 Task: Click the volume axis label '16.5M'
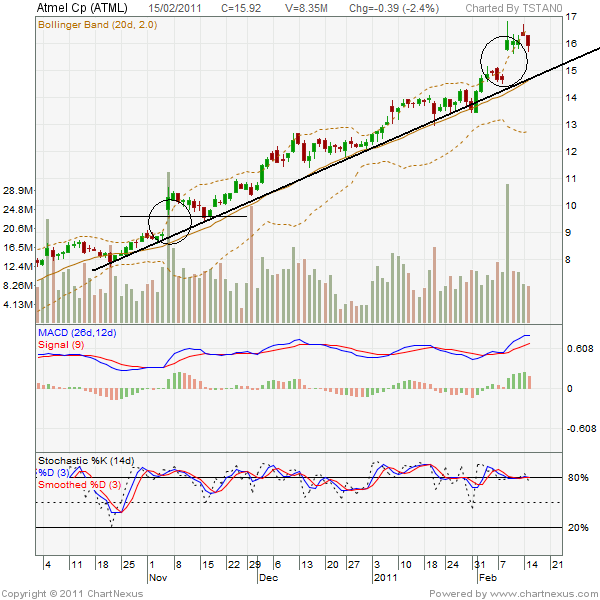click(18, 248)
